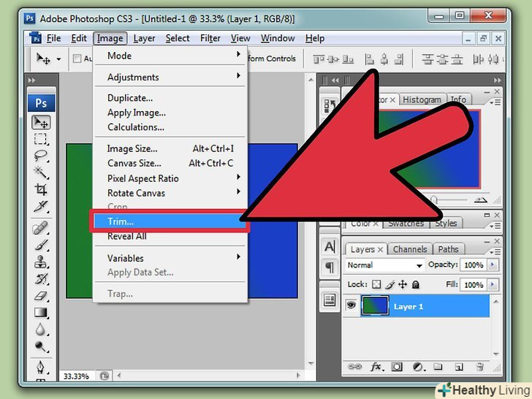
Task: Click Layer 1 thumbnail
Action: [375, 305]
